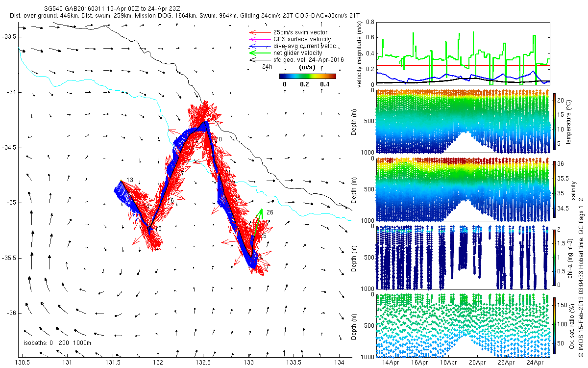Click the day '26' label near track end
This screenshot has width=588, height=368.
[x=269, y=212]
